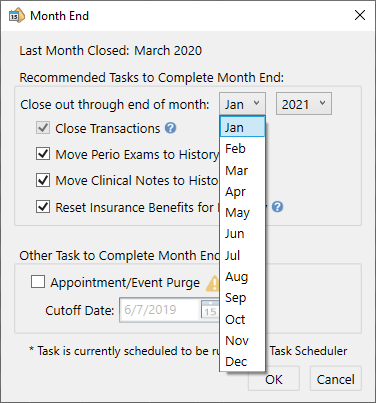This screenshot has width=376, height=403.
Task: Uncheck Move Perio Exams to History
Action: (x=43, y=154)
